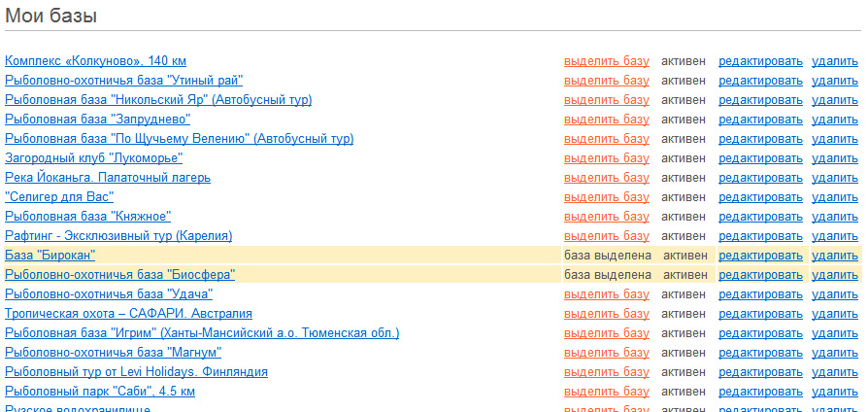
Task: Click the Мои базы page heading
Action: click(x=50, y=16)
